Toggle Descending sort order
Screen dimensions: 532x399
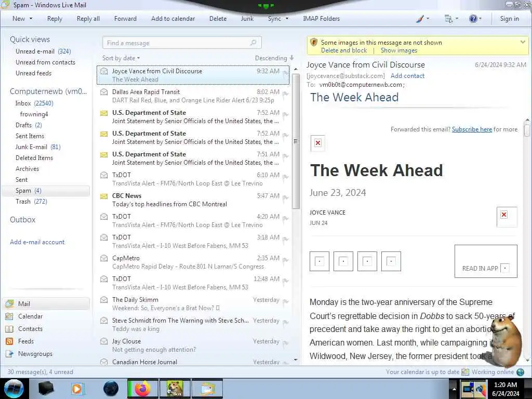[x=274, y=58]
